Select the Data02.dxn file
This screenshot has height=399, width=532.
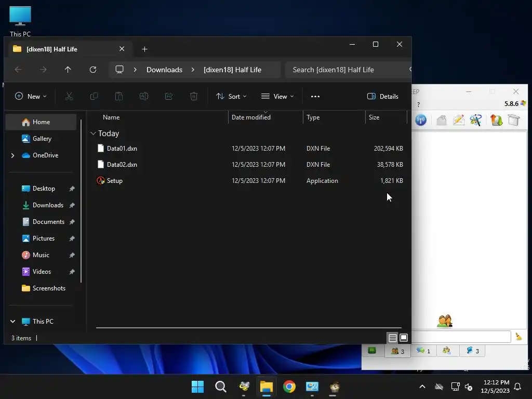249,165
